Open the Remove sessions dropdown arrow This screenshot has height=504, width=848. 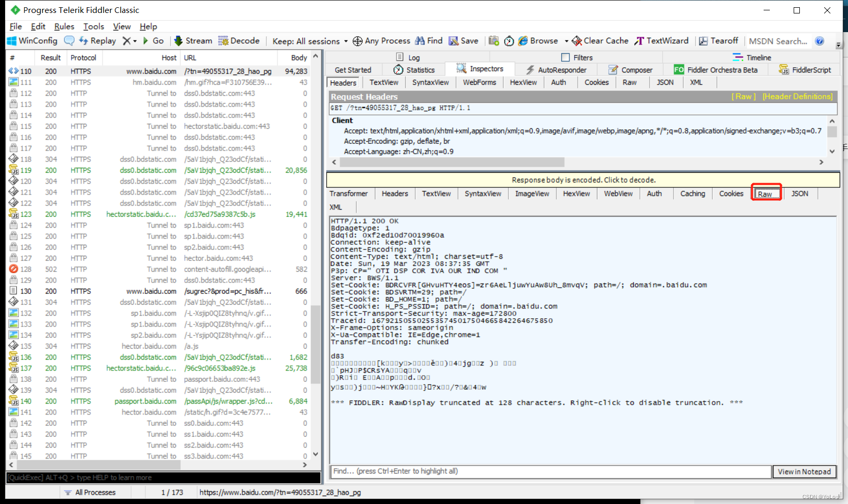click(135, 41)
